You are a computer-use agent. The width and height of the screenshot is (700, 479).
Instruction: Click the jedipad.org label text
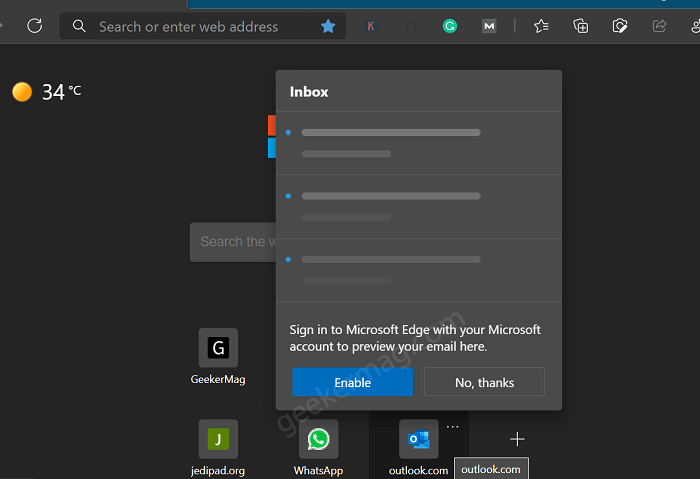[218, 471]
